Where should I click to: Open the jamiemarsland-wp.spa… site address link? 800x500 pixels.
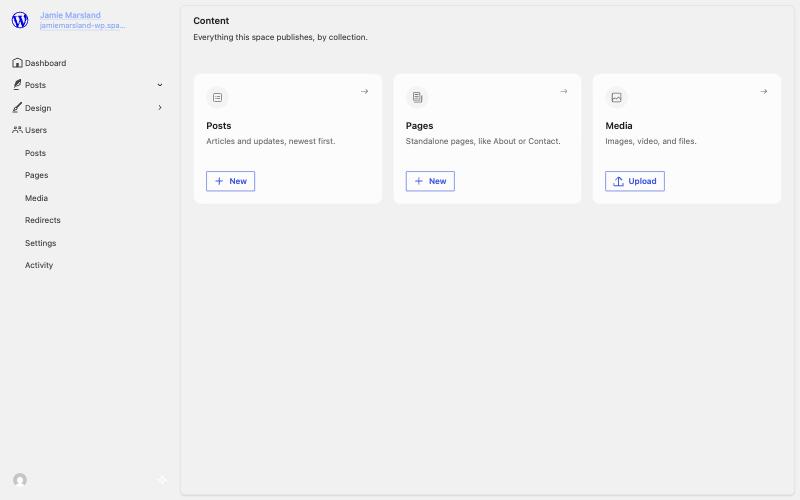point(83,26)
